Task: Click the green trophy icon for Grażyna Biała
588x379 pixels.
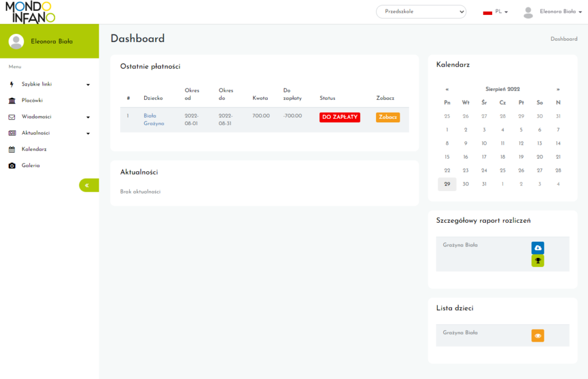Action: point(537,261)
